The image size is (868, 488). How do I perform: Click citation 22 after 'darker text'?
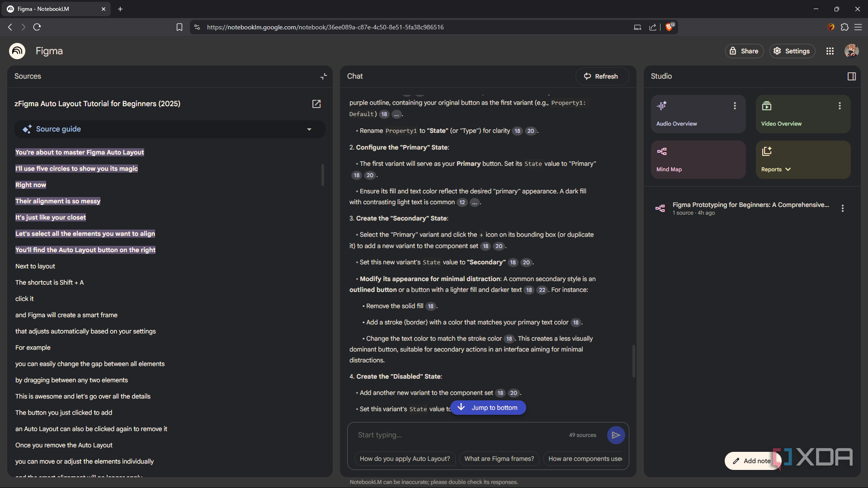pyautogui.click(x=542, y=290)
